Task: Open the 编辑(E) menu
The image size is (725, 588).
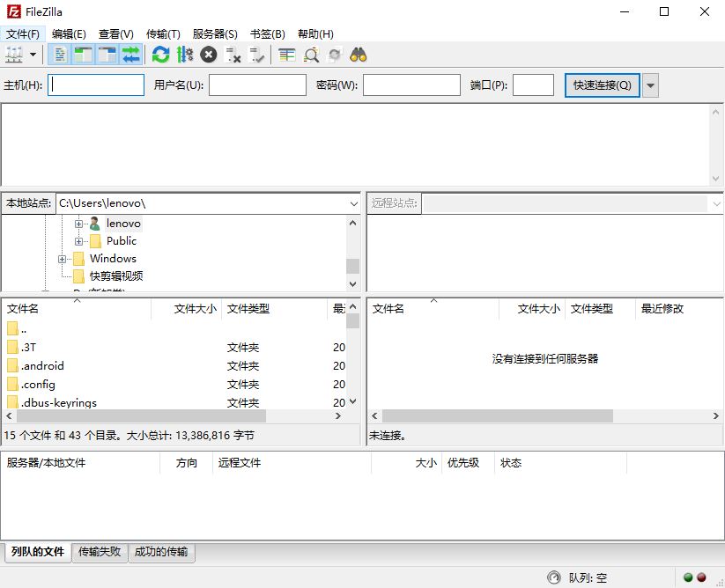Action: coord(69,34)
